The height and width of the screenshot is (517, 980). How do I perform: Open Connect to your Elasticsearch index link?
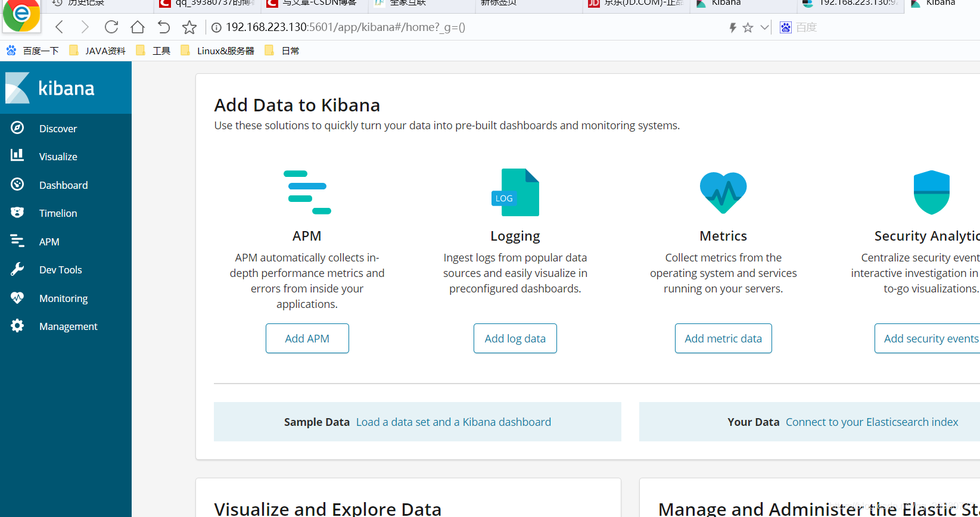tap(872, 422)
